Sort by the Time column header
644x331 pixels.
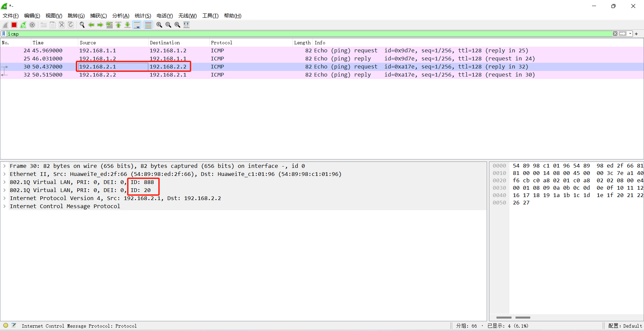(x=54, y=43)
